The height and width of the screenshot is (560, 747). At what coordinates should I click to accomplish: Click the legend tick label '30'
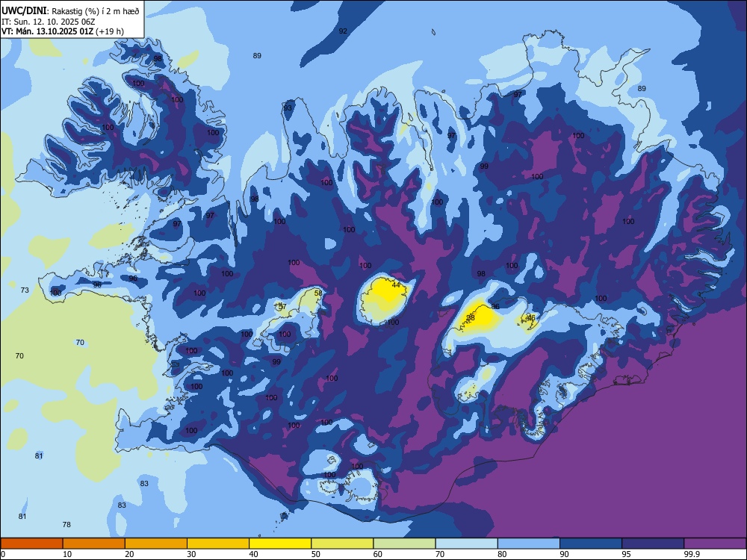click(191, 554)
